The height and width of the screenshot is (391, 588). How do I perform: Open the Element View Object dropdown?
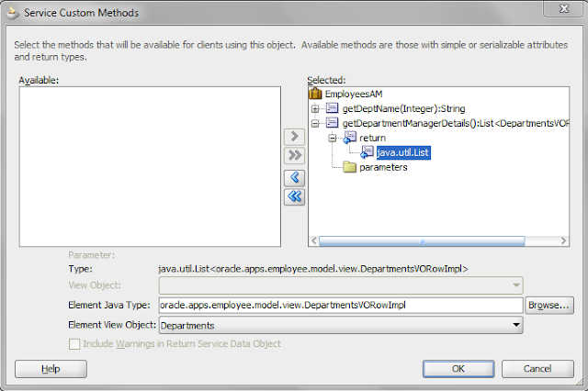(x=516, y=325)
